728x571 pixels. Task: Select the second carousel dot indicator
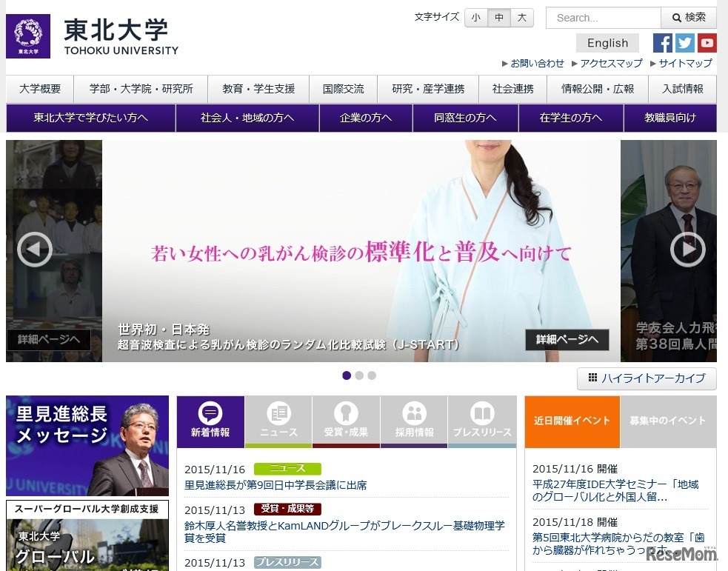pyautogui.click(x=359, y=375)
